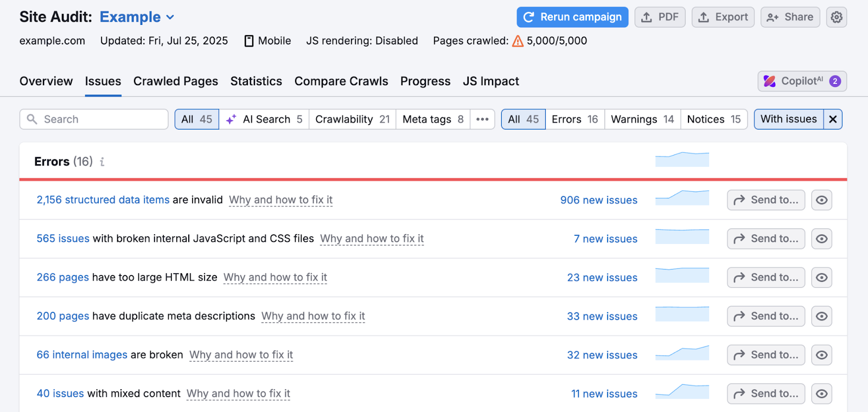
Task: Open Send to menu for duplicate meta descriptions
Action: tap(765, 316)
